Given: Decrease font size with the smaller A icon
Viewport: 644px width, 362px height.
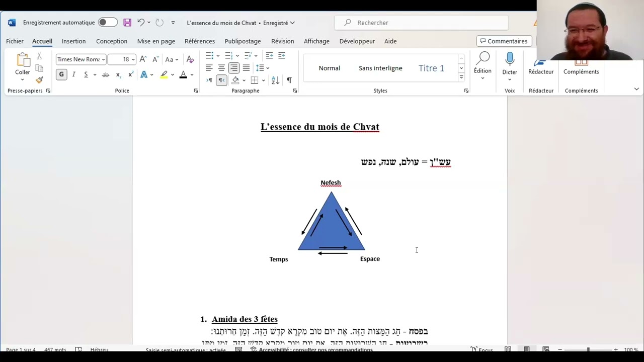Looking at the screenshot, I should [155, 59].
